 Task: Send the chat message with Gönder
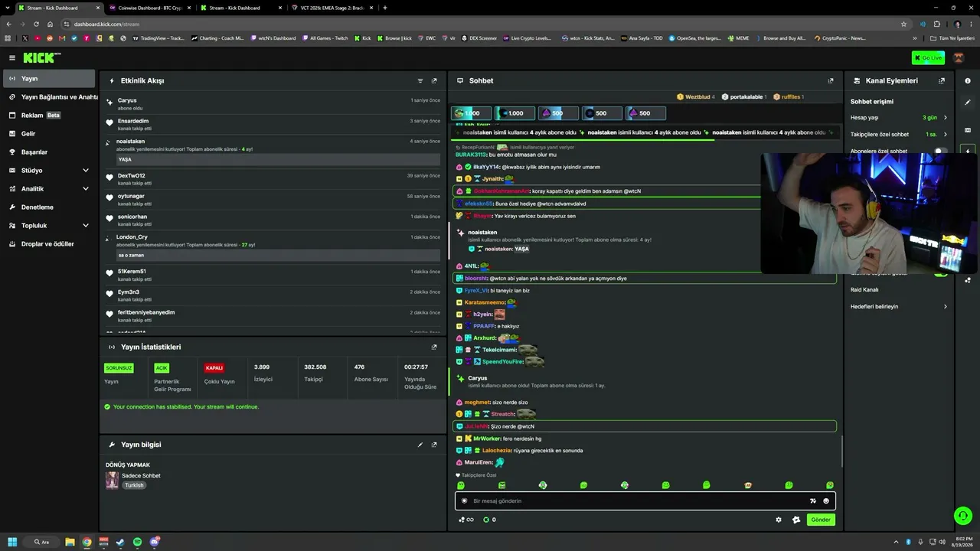(x=821, y=520)
